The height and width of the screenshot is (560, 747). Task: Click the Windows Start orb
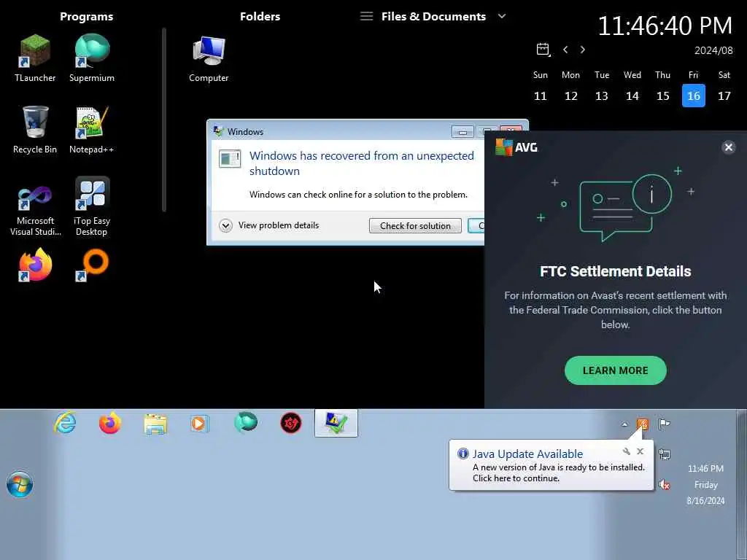[20, 484]
